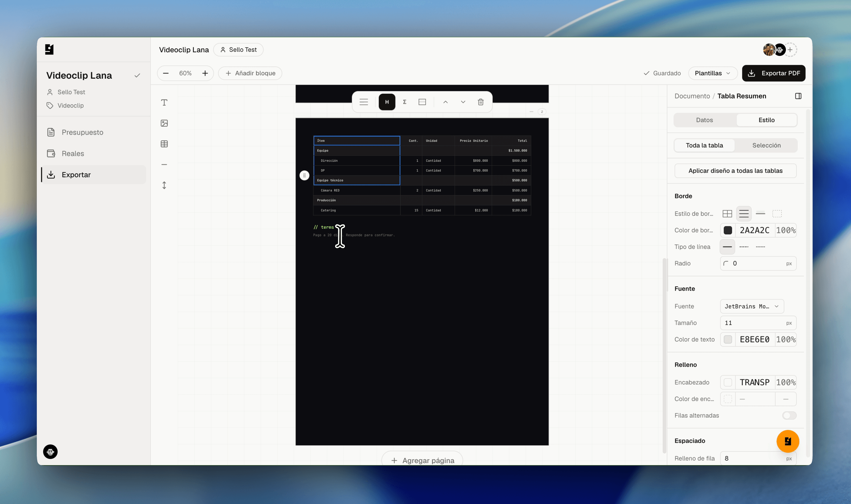Open the Color de enc... swatch
Image resolution: width=851 pixels, height=504 pixels.
tap(728, 399)
